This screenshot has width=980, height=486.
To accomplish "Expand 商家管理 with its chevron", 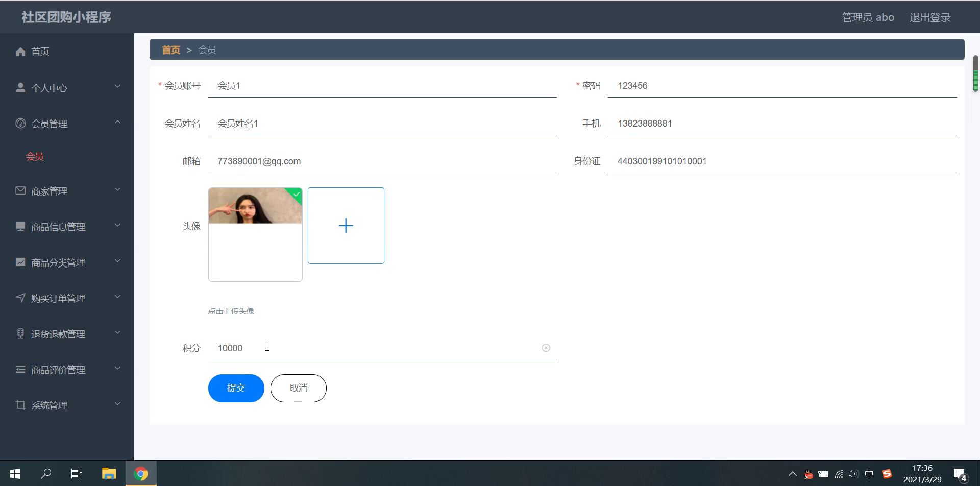I will point(118,189).
